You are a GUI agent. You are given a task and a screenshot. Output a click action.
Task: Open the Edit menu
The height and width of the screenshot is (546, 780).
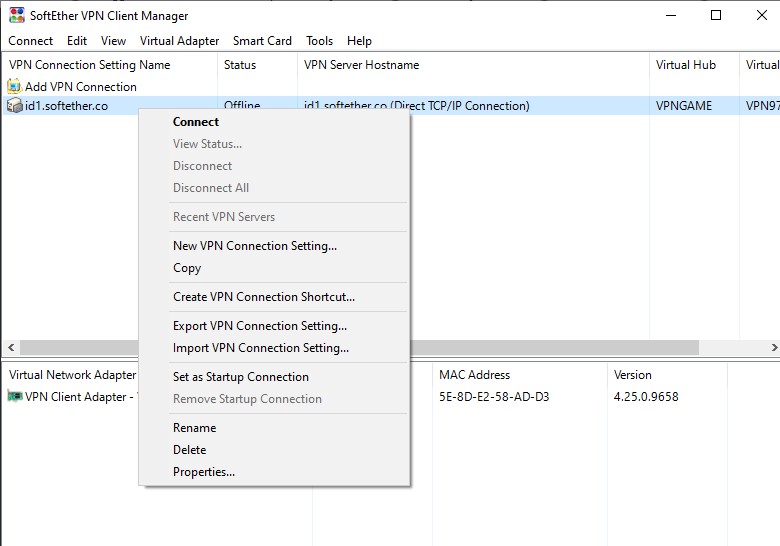77,41
